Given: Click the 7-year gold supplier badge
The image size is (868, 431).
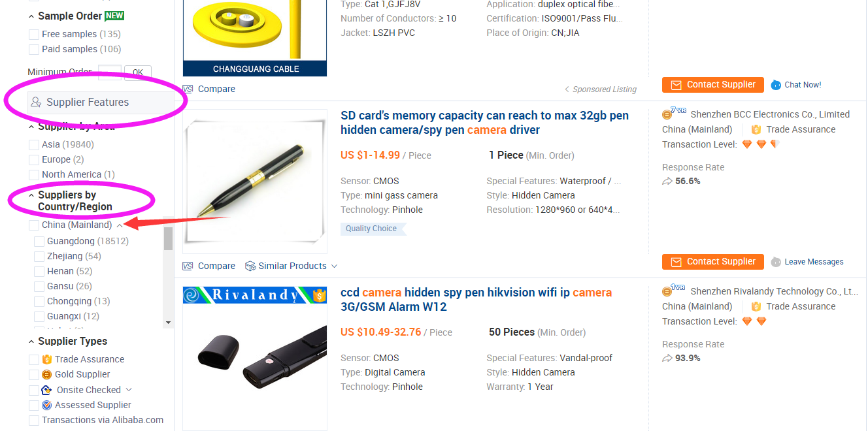Looking at the screenshot, I should (x=674, y=114).
